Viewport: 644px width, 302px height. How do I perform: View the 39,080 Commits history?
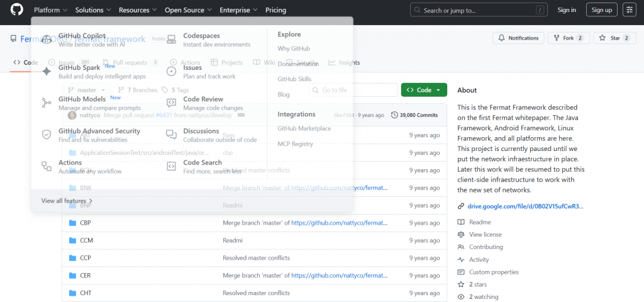click(415, 115)
